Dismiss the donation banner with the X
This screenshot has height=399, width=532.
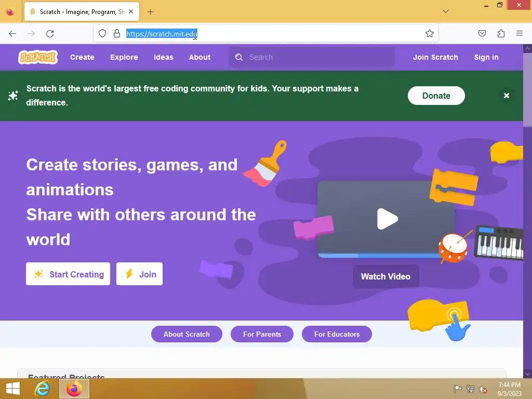point(506,96)
